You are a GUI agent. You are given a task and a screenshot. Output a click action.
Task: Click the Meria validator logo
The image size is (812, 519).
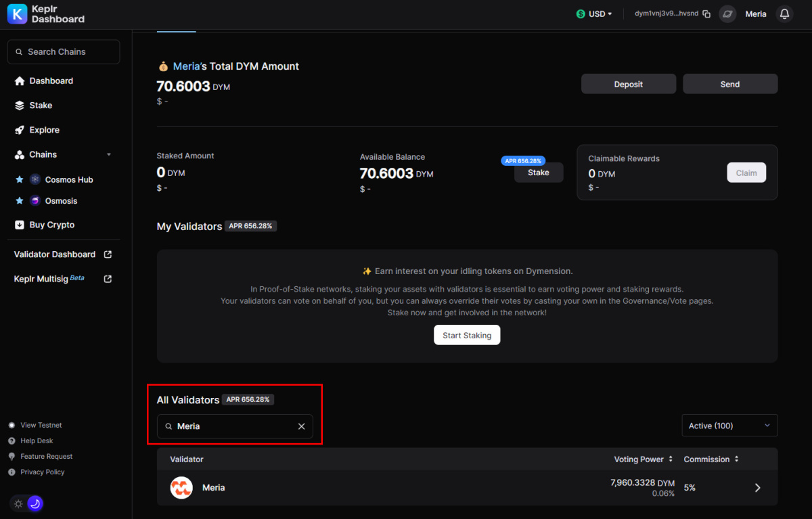coord(181,488)
